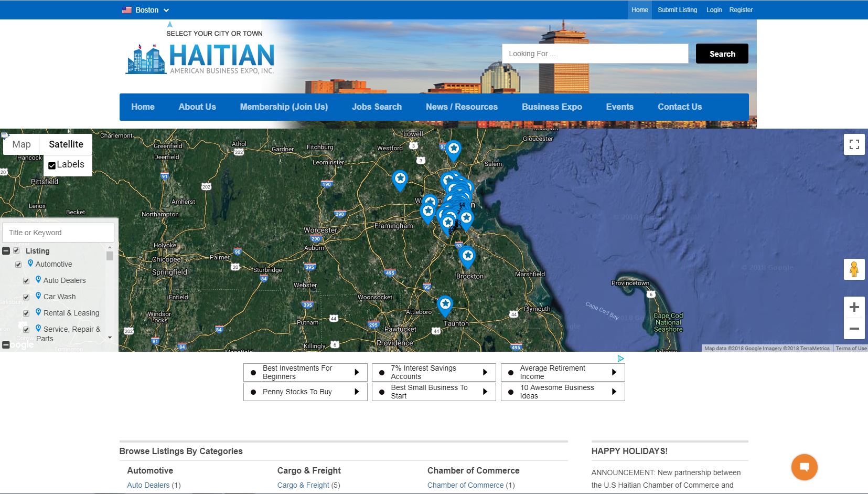Open the Contact Us menu item
Screen dimensions: 868x494
coord(680,107)
